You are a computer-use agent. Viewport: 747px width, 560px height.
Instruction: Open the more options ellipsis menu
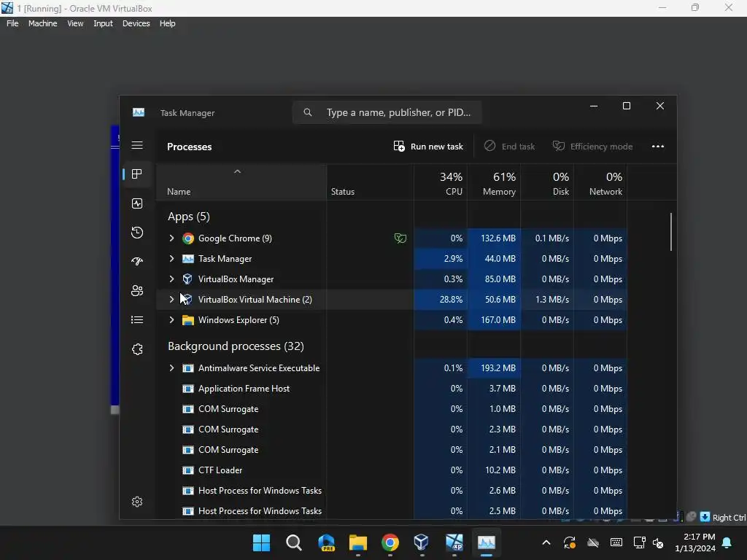pyautogui.click(x=658, y=147)
